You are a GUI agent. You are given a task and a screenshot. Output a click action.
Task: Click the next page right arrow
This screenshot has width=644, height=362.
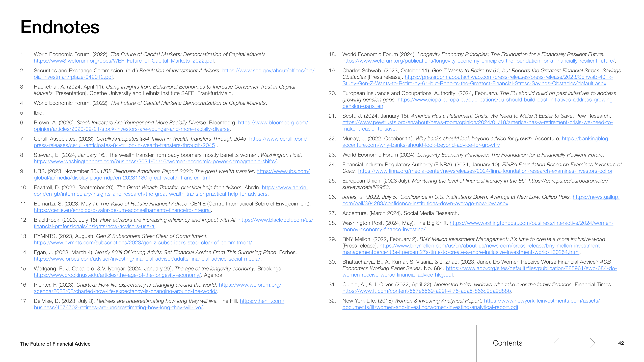click(x=587, y=343)
